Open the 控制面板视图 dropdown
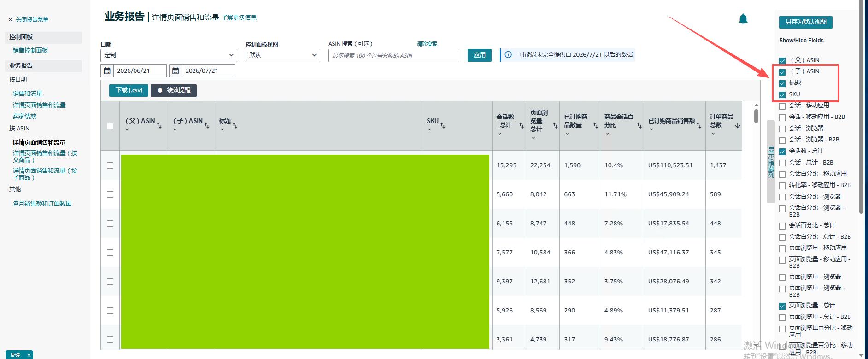Viewport: 868px width, 359px height. 282,55
